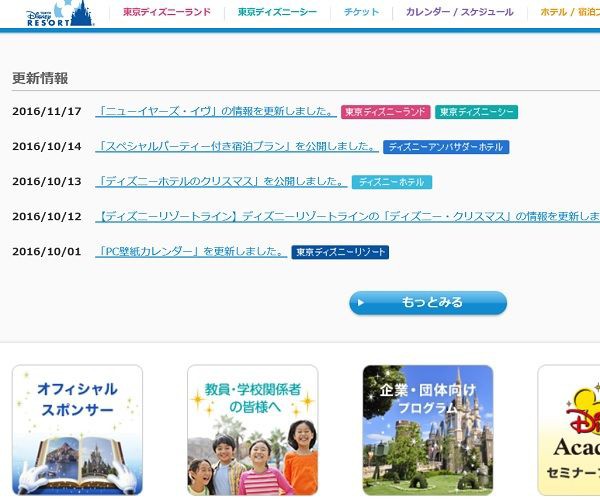The height and width of the screenshot is (500, 600).
Task: Open the PC壁紙カレンダー update link
Action: coord(191,251)
